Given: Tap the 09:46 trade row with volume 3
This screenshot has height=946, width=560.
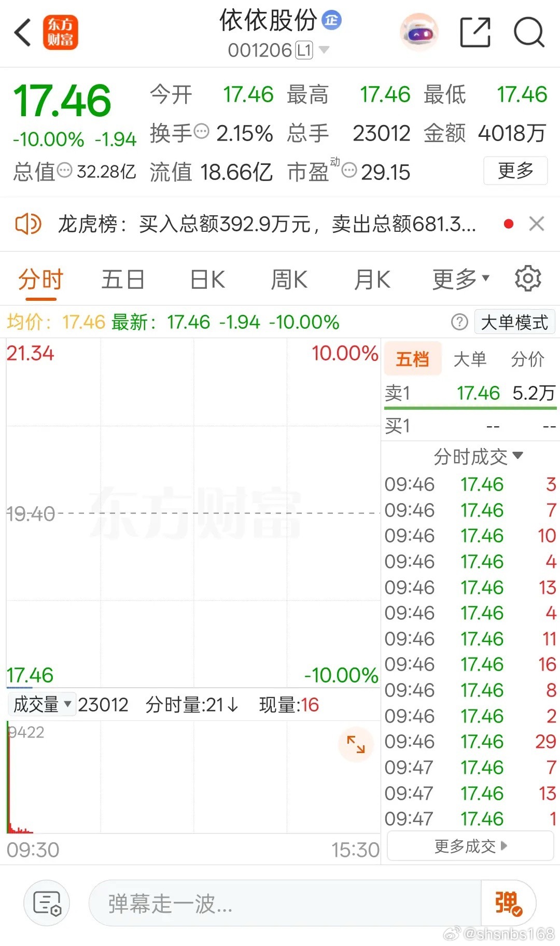Looking at the screenshot, I should pyautogui.click(x=470, y=484).
